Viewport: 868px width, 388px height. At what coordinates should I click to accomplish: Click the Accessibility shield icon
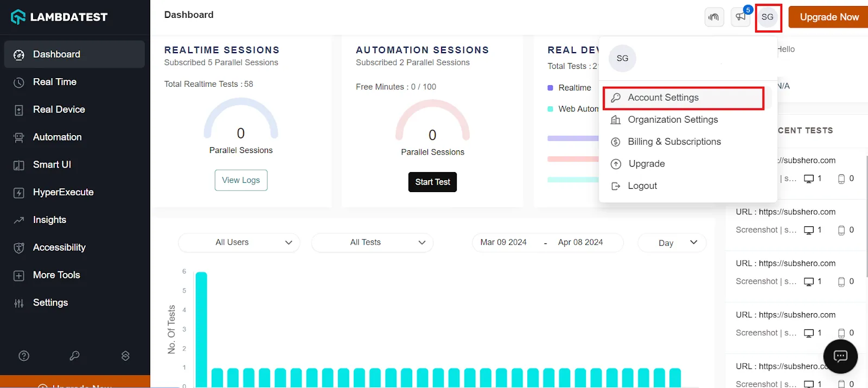pyautogui.click(x=19, y=248)
